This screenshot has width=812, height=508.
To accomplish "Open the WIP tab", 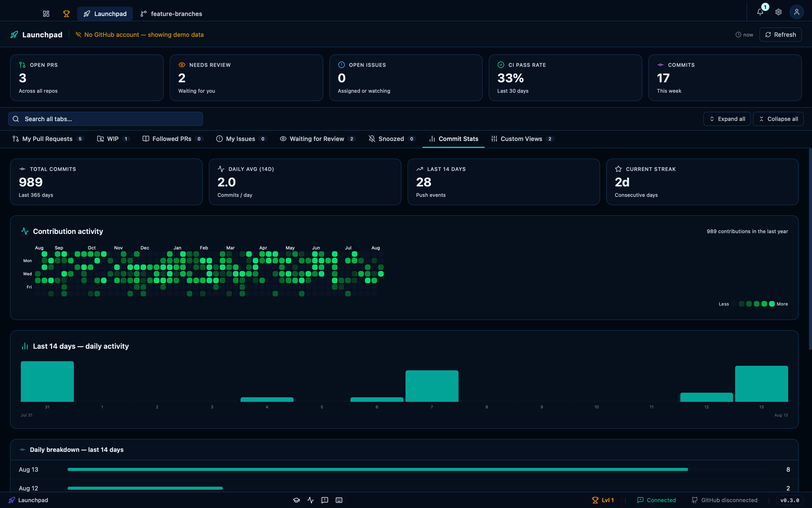I will coord(113,139).
